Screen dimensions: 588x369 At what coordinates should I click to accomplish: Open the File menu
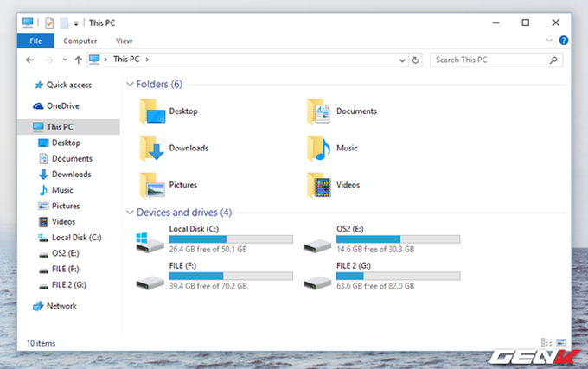click(x=35, y=41)
